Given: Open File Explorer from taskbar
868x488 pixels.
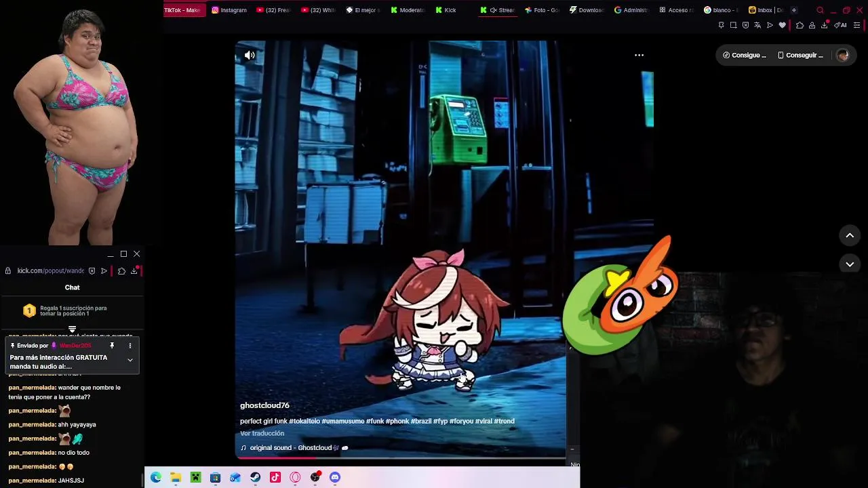Looking at the screenshot, I should coord(176,477).
